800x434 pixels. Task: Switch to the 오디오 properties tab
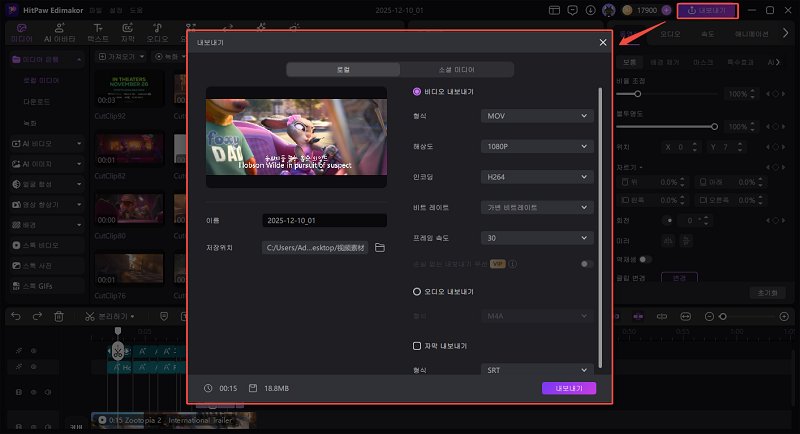click(x=670, y=34)
